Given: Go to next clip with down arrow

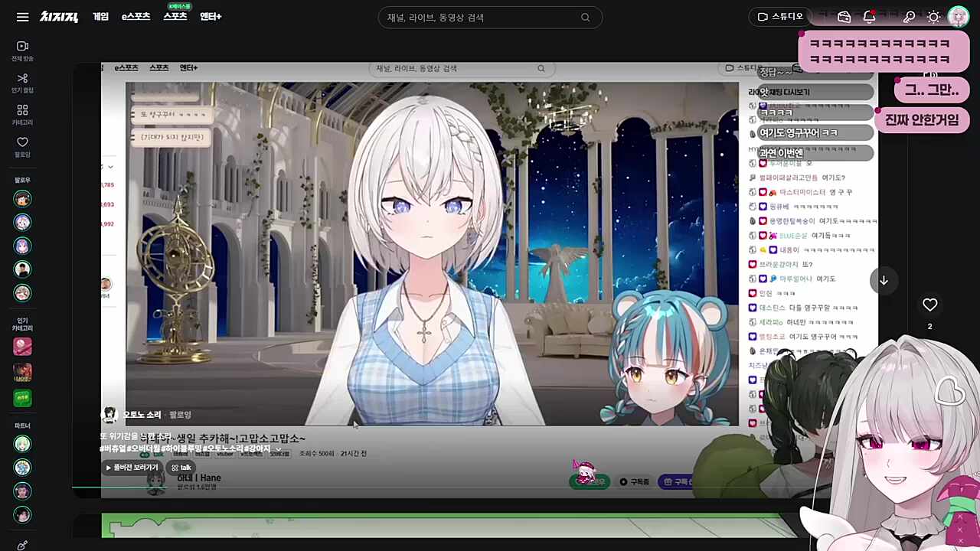Looking at the screenshot, I should tap(884, 280).
